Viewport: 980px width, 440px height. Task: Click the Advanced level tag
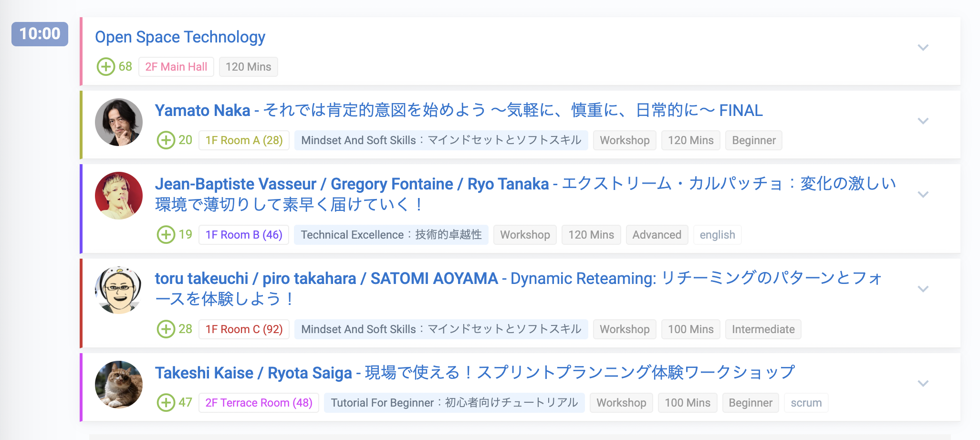point(657,235)
